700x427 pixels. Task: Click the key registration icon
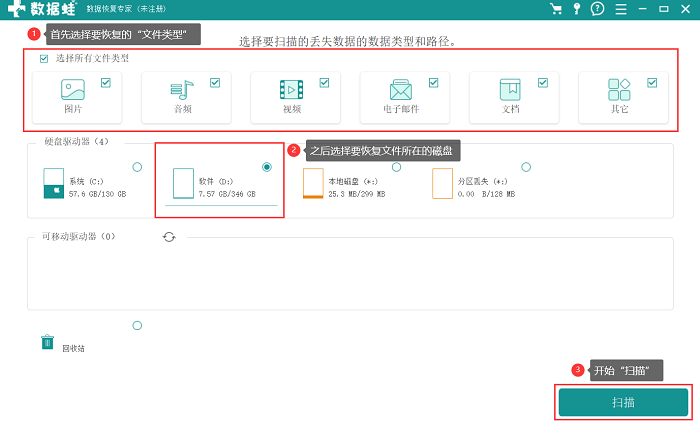pyautogui.click(x=577, y=9)
